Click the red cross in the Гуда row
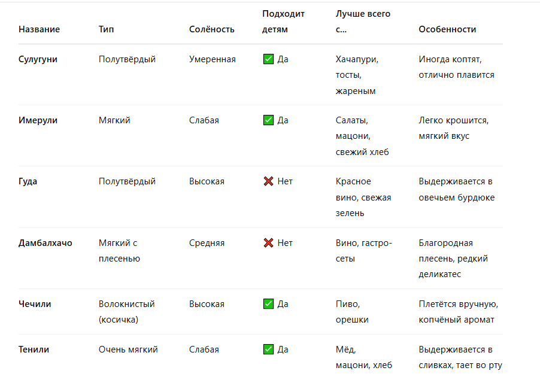The image size is (540, 392). coord(268,181)
